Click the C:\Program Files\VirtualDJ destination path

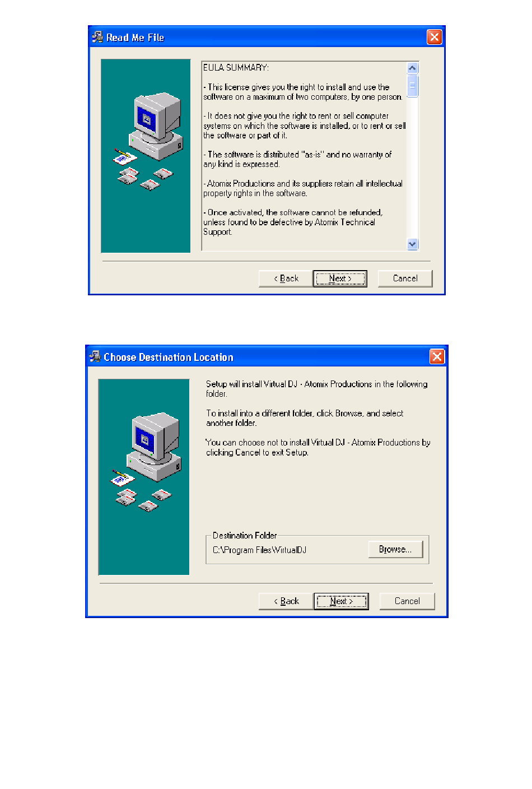point(259,550)
